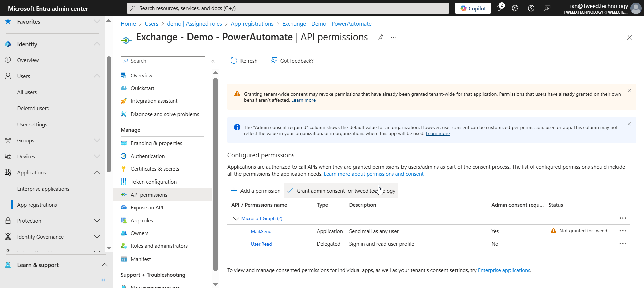Click the Mail.Send warning status icon

(x=553, y=230)
